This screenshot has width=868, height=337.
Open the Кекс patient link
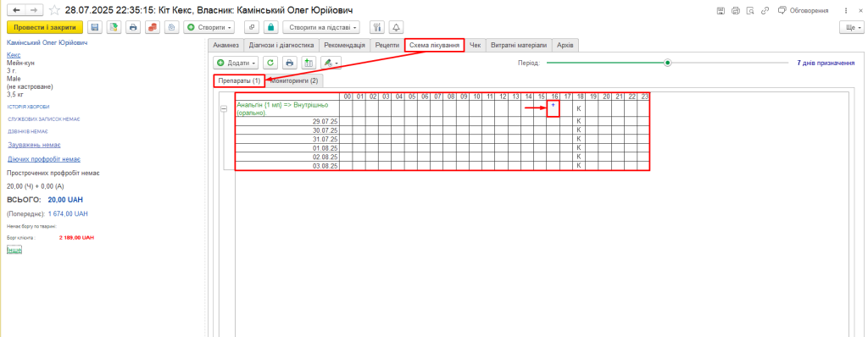tap(14, 55)
